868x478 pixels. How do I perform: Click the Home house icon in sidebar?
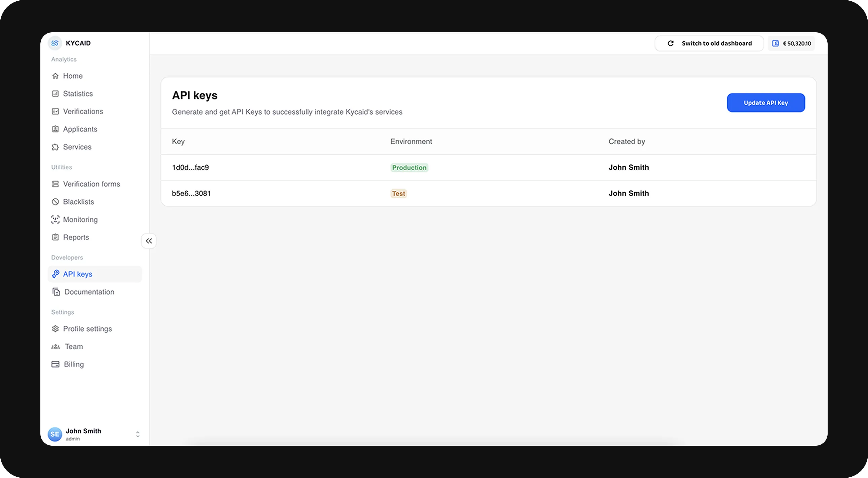[x=55, y=76]
